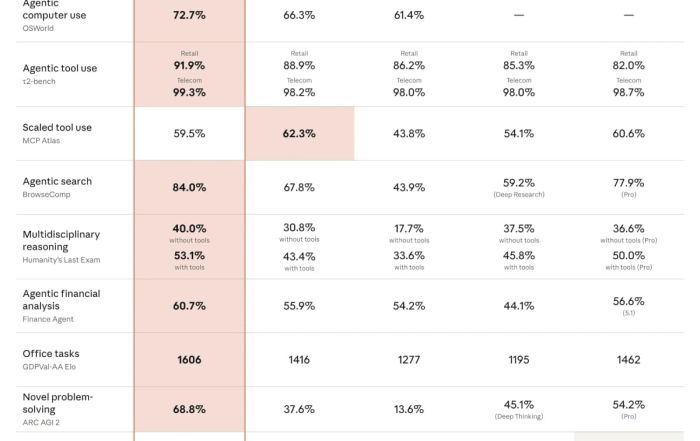
Task: Select the Agentic financial analysis row heading
Action: coord(61,300)
